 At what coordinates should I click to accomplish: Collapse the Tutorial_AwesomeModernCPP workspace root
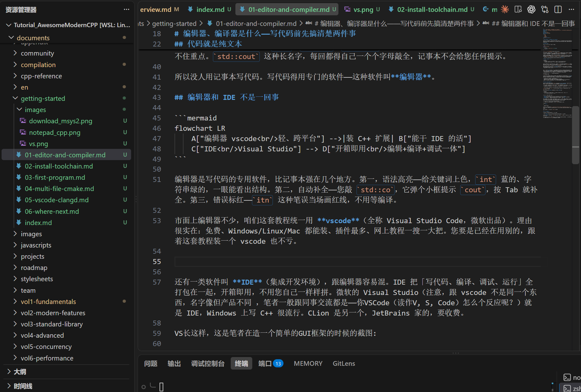9,25
